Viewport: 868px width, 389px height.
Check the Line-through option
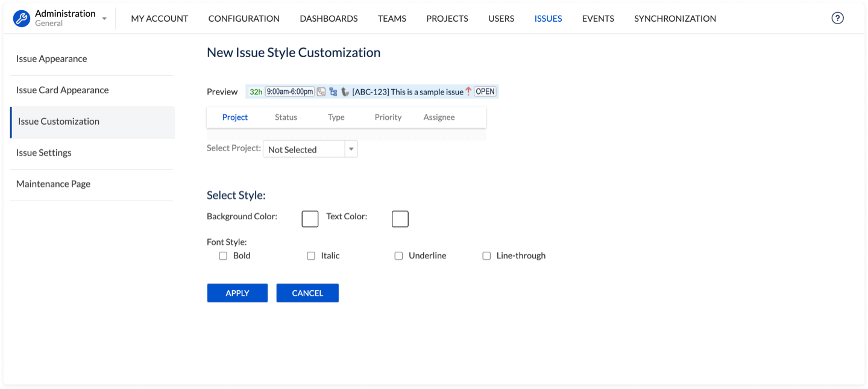pos(486,256)
